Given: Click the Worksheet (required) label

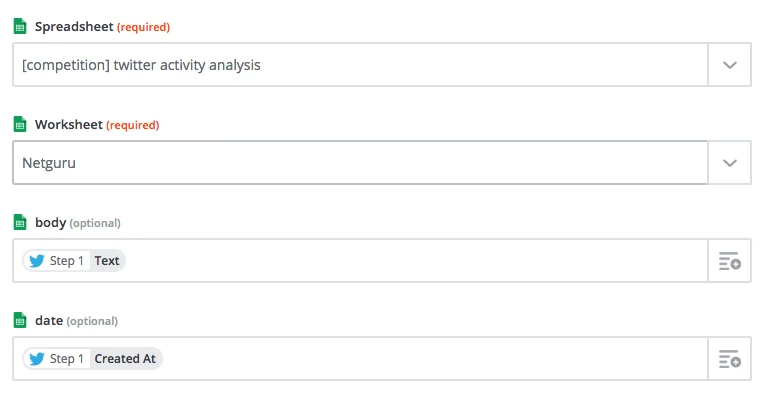Looking at the screenshot, I should tap(97, 125).
